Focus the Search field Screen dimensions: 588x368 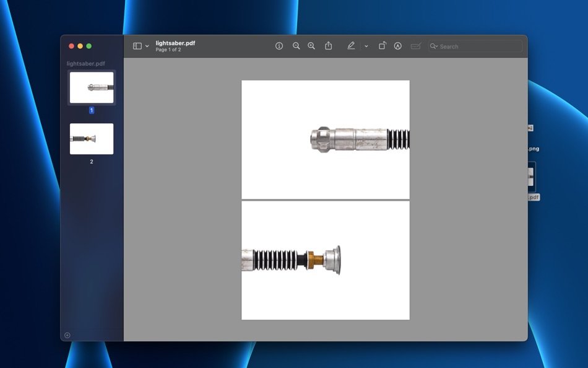pos(475,46)
